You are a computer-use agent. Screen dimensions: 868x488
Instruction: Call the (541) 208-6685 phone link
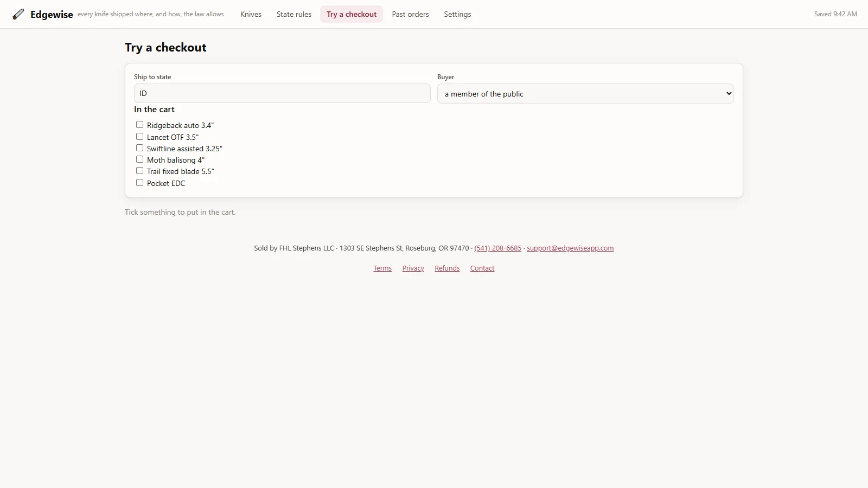497,248
